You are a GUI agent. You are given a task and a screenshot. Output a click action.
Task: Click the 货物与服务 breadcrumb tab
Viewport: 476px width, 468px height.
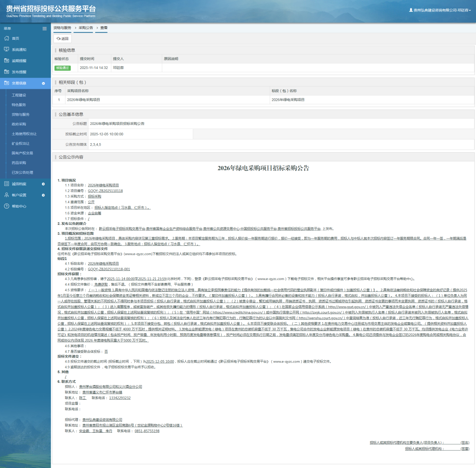62,28
